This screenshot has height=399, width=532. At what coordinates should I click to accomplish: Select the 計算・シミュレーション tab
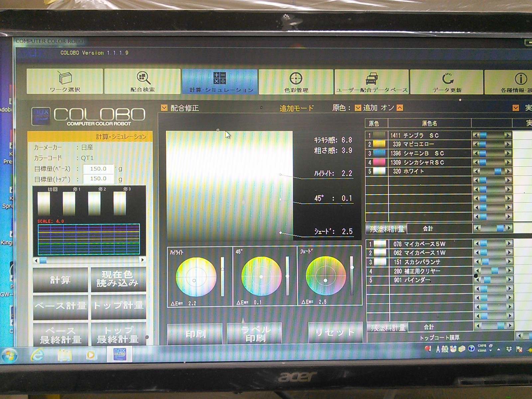(220, 81)
